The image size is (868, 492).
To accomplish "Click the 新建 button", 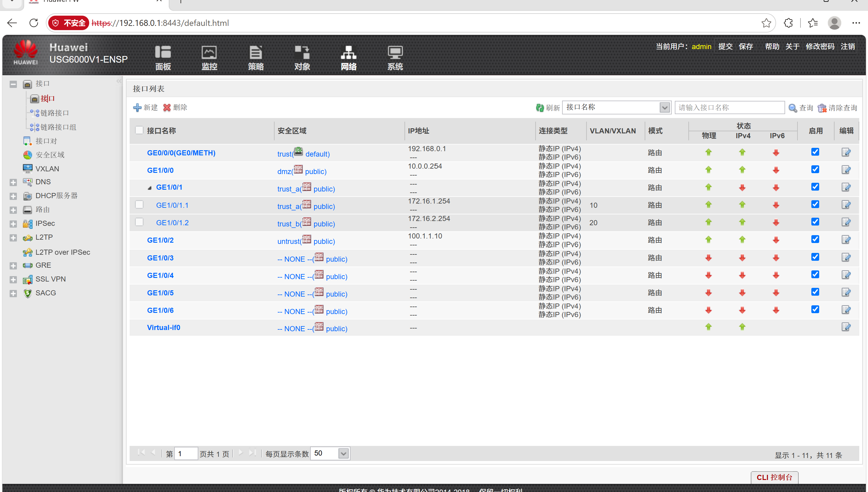I will pos(145,107).
